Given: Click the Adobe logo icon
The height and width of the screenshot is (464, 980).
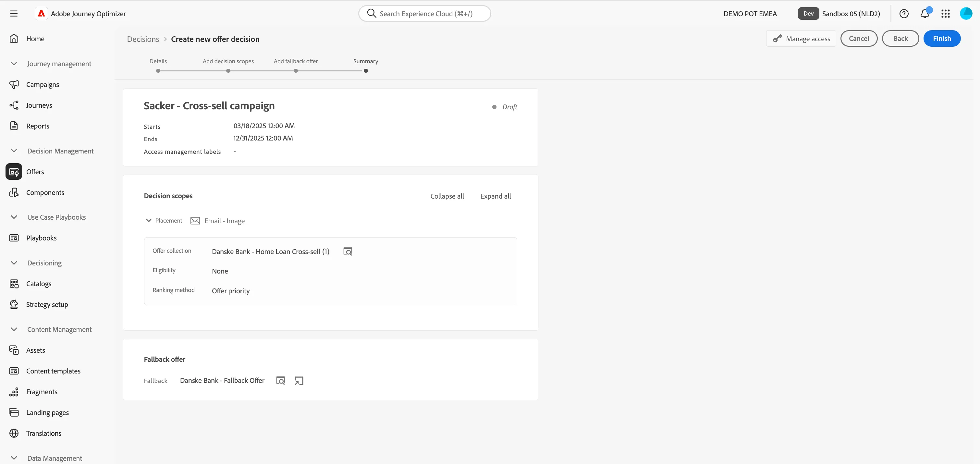Looking at the screenshot, I should pos(41,14).
